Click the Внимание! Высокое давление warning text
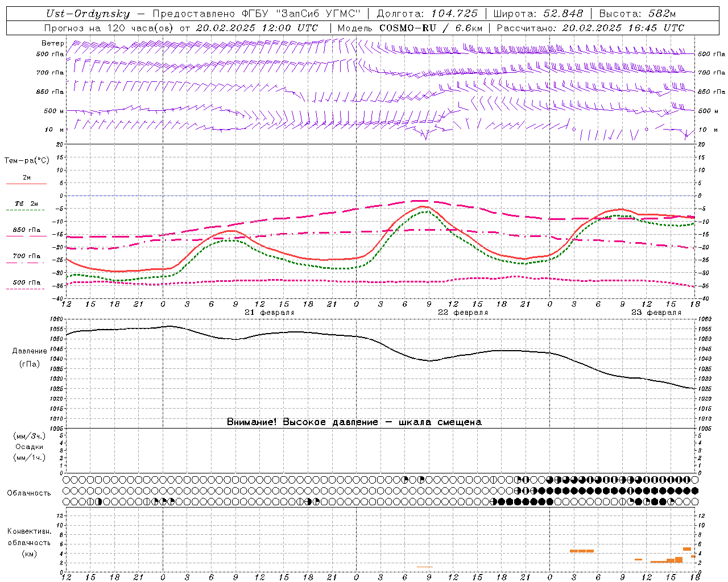Viewport: 728px width, 582px height. click(x=302, y=422)
